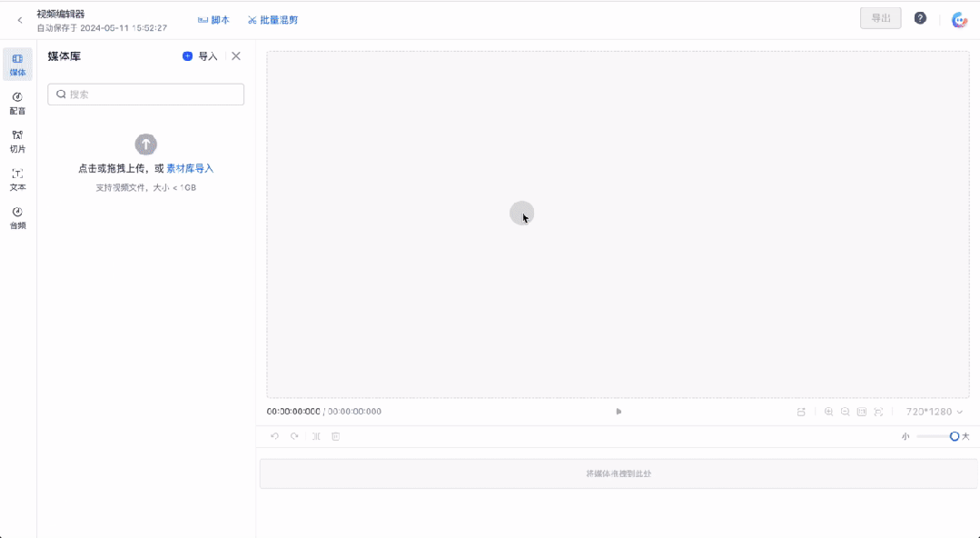Click the 支持视频文件 size hint text
This screenshot has width=980, height=538.
145,188
